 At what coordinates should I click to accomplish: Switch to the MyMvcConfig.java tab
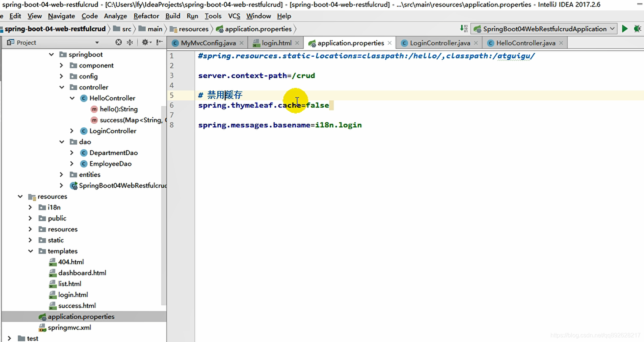(x=208, y=43)
